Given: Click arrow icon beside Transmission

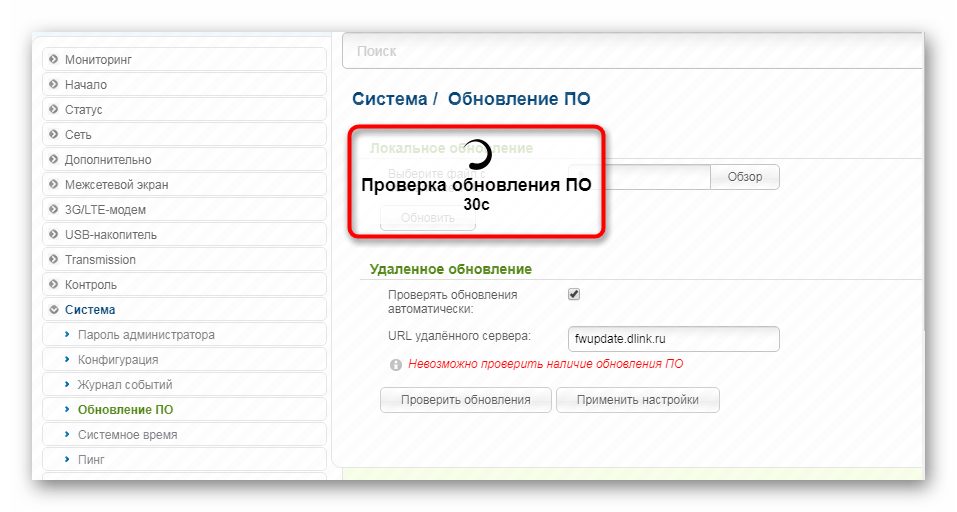Looking at the screenshot, I should click(54, 260).
